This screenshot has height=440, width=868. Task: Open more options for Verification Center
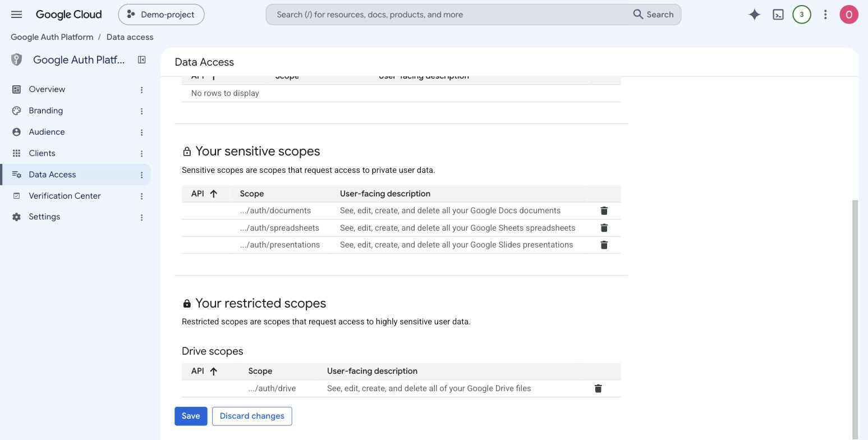(x=141, y=196)
